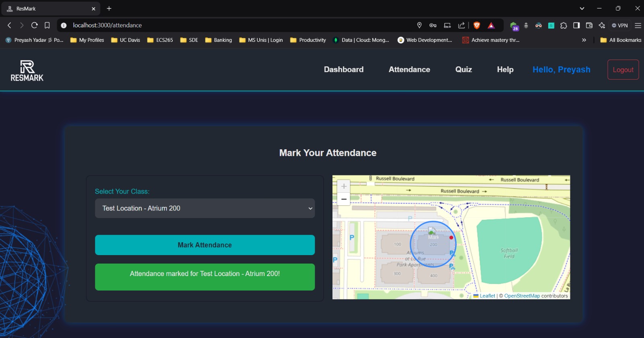This screenshot has height=338, width=644.
Task: Click Hello, Preyash greeting
Action: point(561,70)
